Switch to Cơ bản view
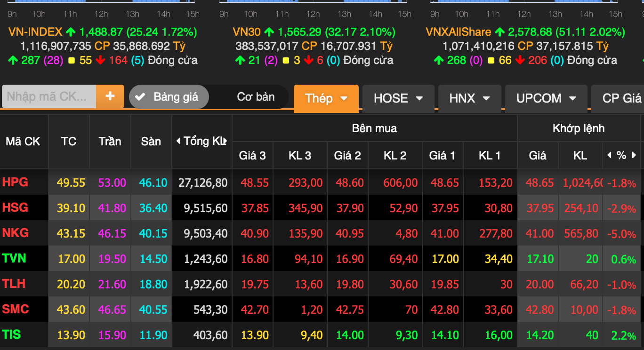 click(256, 97)
